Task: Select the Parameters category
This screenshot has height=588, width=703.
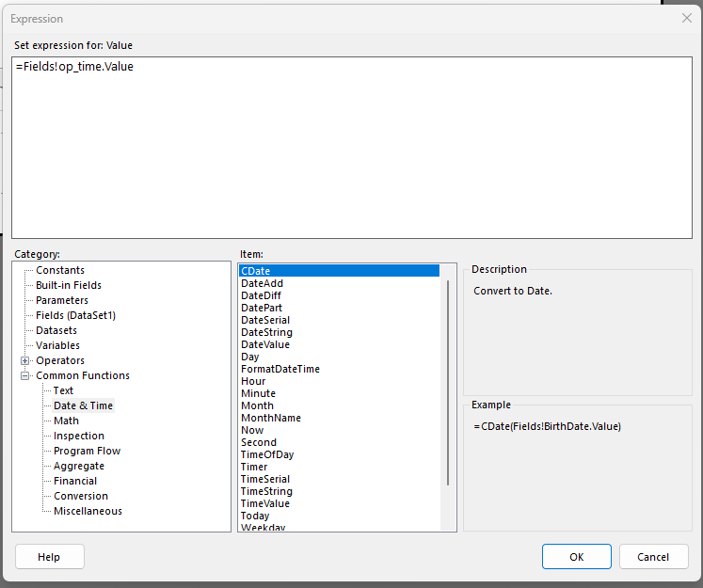Action: click(x=62, y=300)
